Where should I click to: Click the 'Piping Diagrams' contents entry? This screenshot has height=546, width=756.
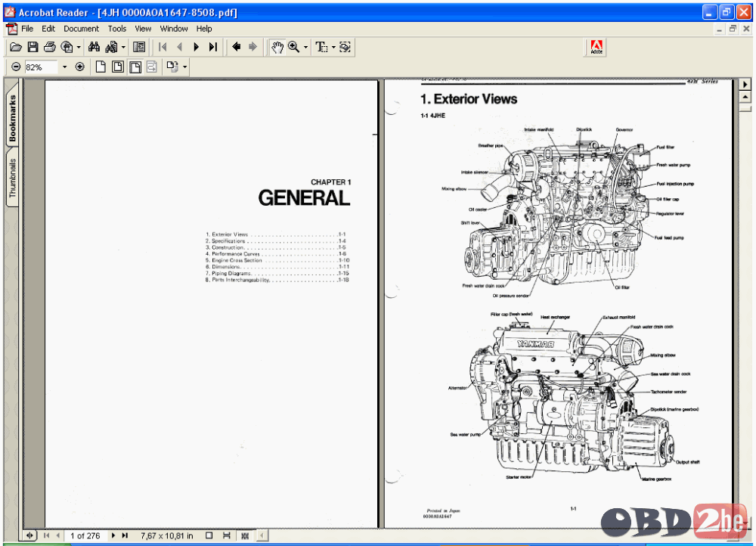231,273
